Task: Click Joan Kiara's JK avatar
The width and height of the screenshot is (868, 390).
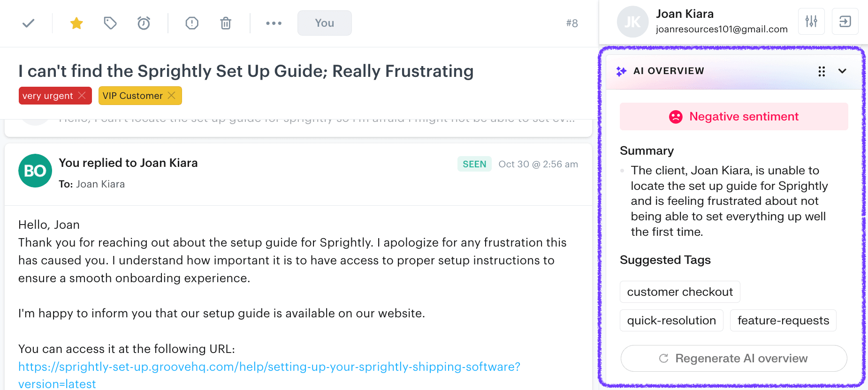Action: point(632,22)
